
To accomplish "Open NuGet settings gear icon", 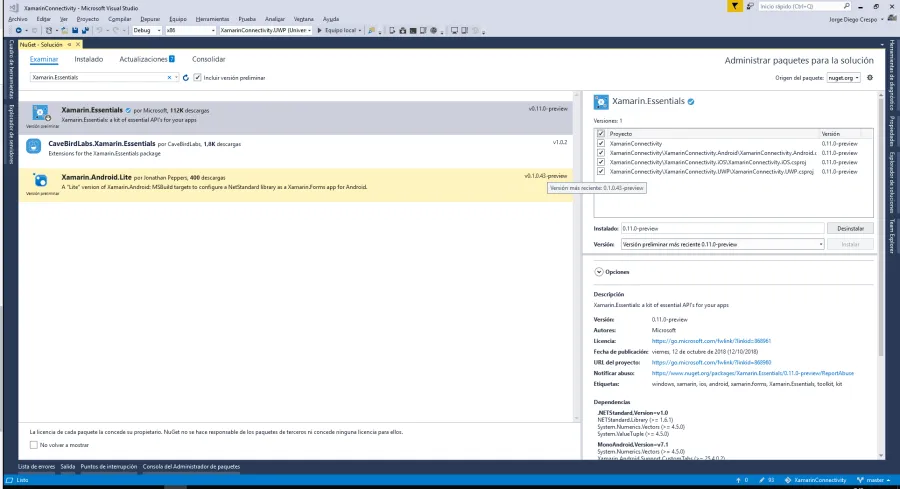I will [870, 77].
